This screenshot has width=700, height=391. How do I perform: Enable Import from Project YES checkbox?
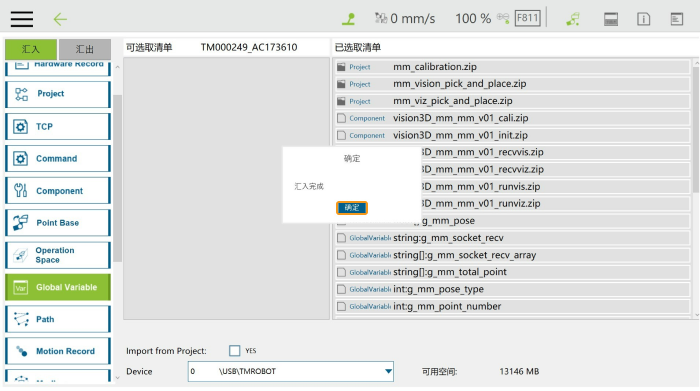(234, 350)
